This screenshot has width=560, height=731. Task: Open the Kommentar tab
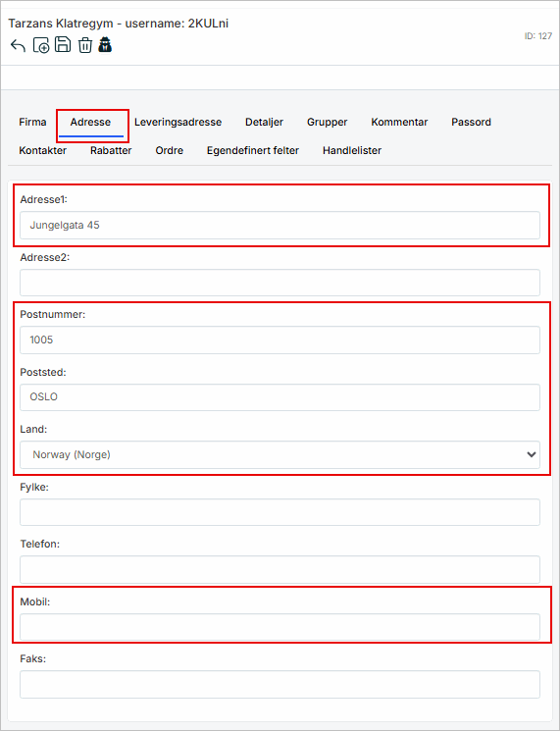coord(399,122)
